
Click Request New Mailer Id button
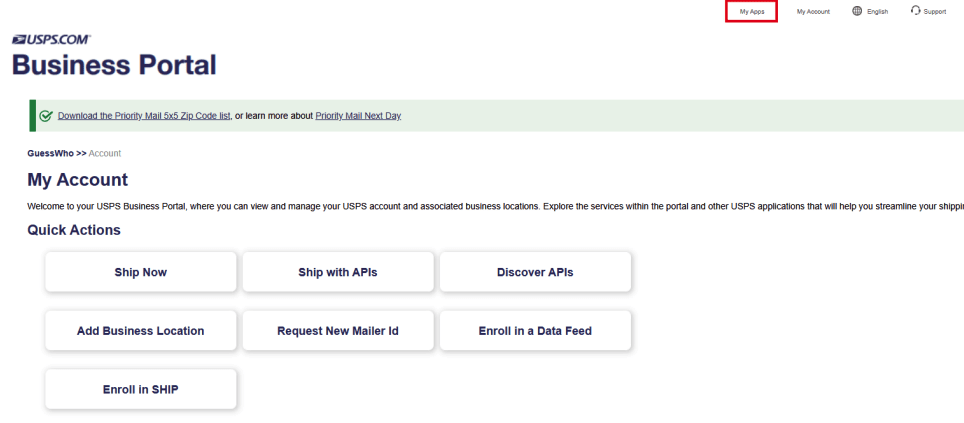coord(338,331)
